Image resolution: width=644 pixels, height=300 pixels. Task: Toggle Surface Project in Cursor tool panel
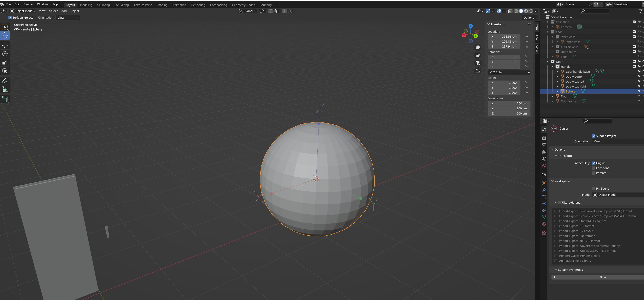(x=593, y=136)
